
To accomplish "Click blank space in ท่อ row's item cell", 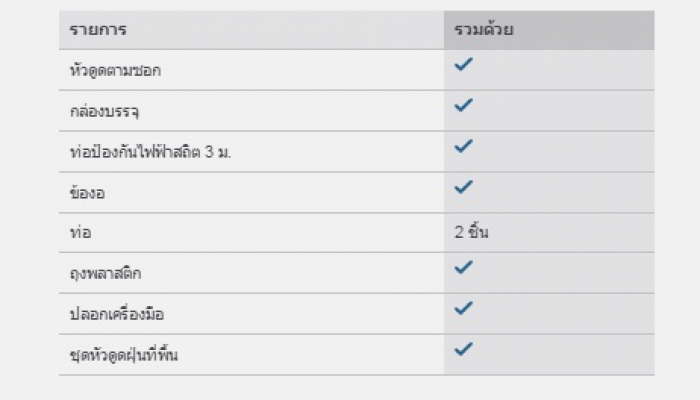I will [267, 233].
